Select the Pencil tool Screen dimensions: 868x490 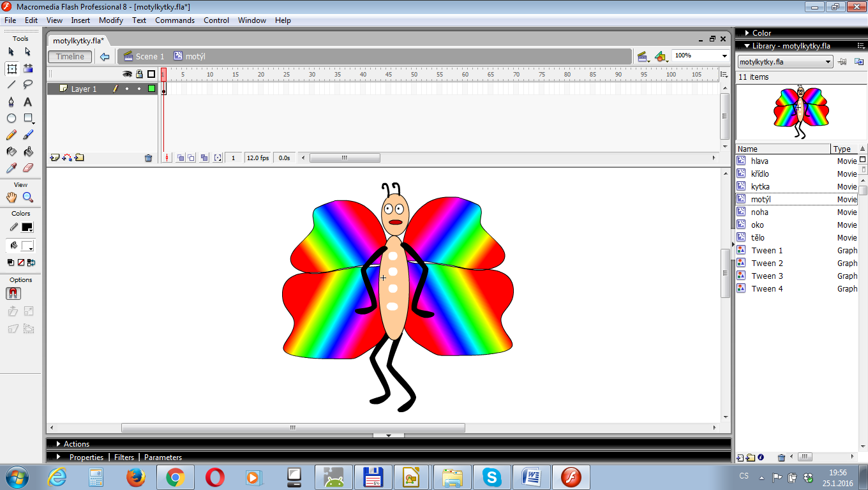tap(11, 135)
